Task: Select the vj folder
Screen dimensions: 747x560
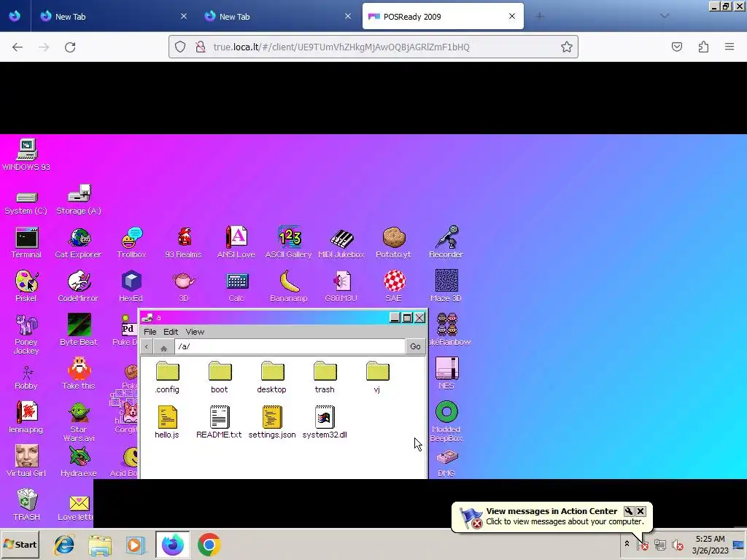Action: pos(377,377)
